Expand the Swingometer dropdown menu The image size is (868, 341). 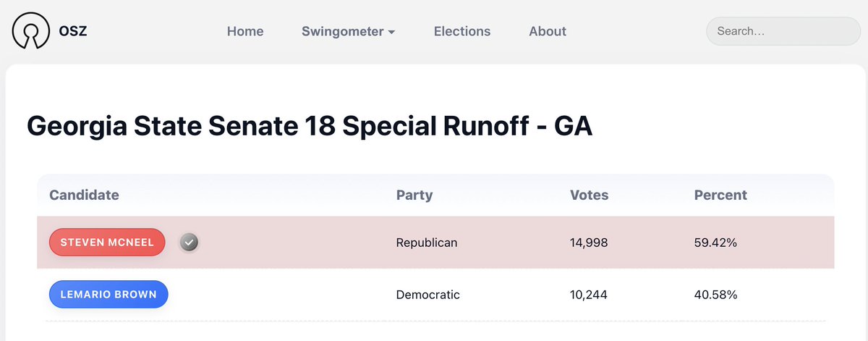click(348, 31)
